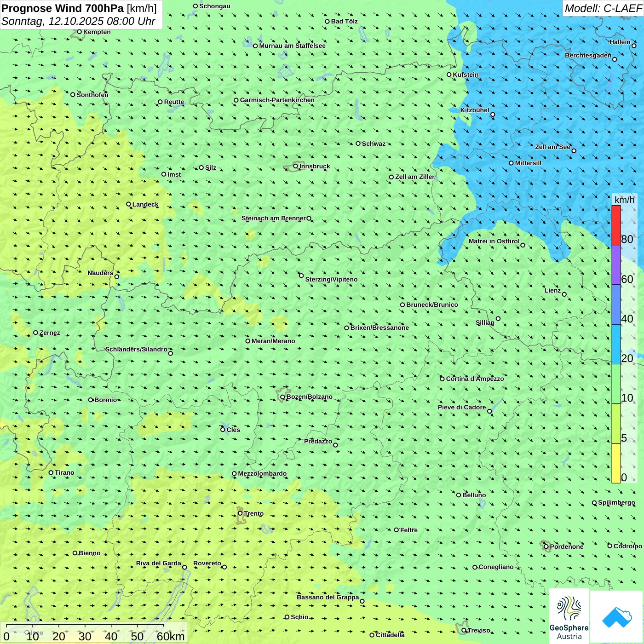Viewport: 644px width, 644px height.
Task: Click the purple 60 km/h legend color
Action: click(616, 265)
